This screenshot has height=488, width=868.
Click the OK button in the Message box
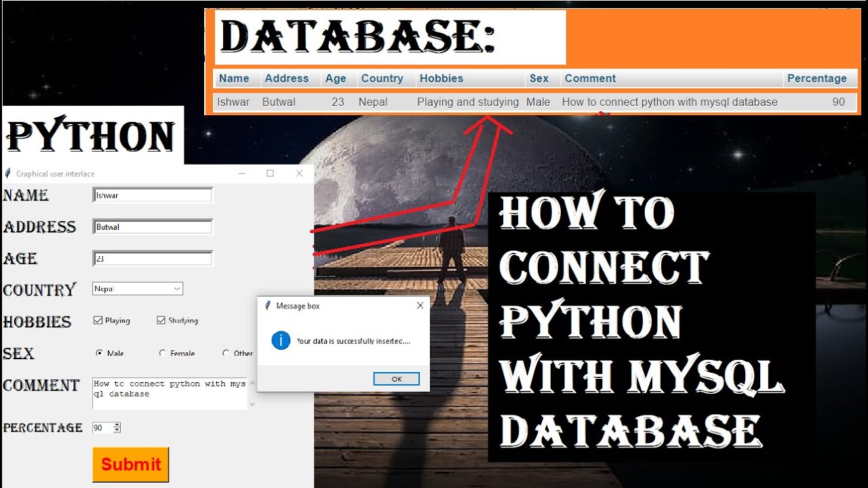397,379
